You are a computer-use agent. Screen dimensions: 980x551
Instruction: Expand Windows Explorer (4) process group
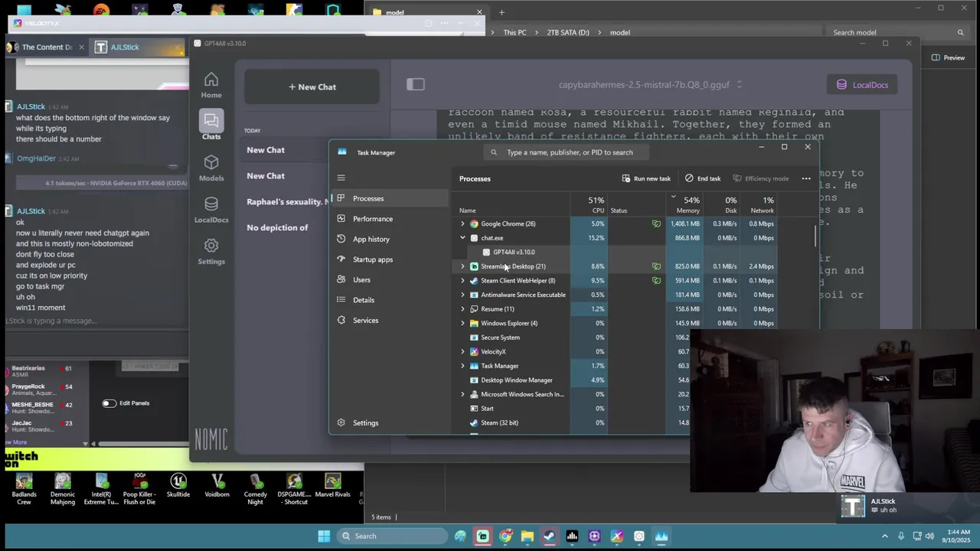[x=462, y=323]
